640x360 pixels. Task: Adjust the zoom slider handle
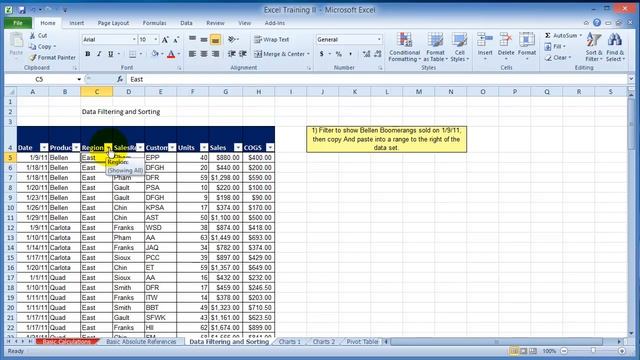pos(593,351)
